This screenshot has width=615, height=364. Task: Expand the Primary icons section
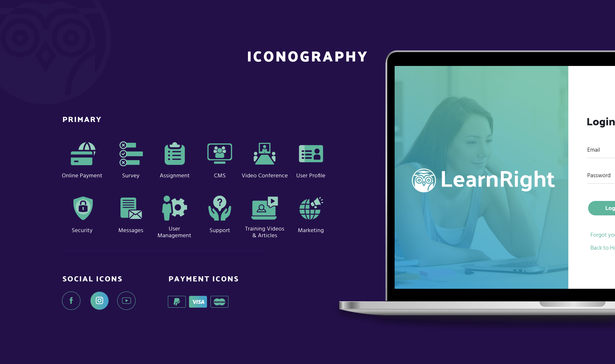pyautogui.click(x=82, y=119)
